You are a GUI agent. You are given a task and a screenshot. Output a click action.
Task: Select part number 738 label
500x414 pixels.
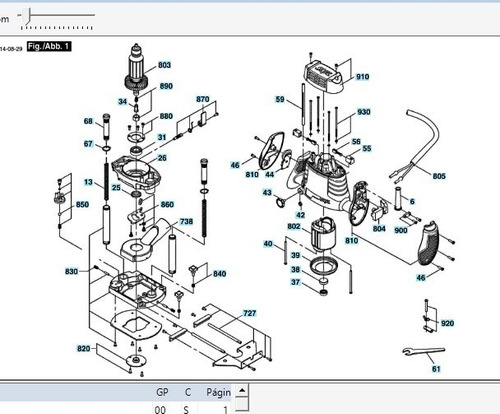pyautogui.click(x=186, y=221)
